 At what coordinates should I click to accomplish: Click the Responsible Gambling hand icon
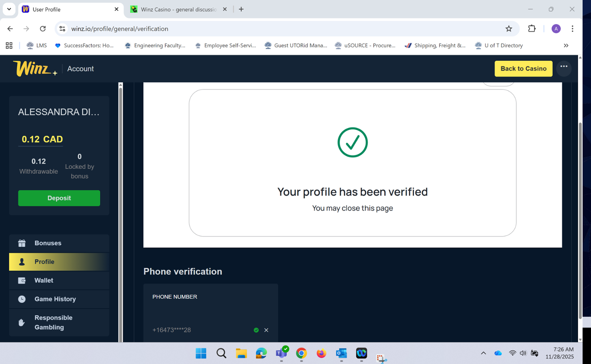tap(22, 323)
